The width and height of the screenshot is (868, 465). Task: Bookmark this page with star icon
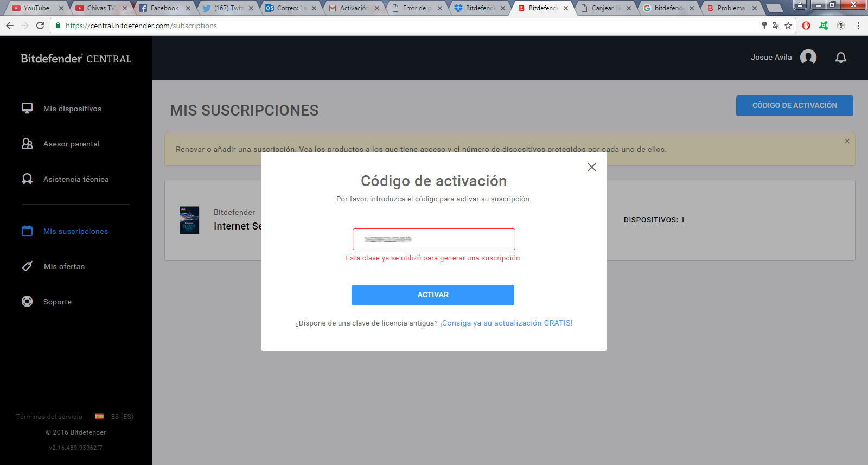pyautogui.click(x=788, y=26)
